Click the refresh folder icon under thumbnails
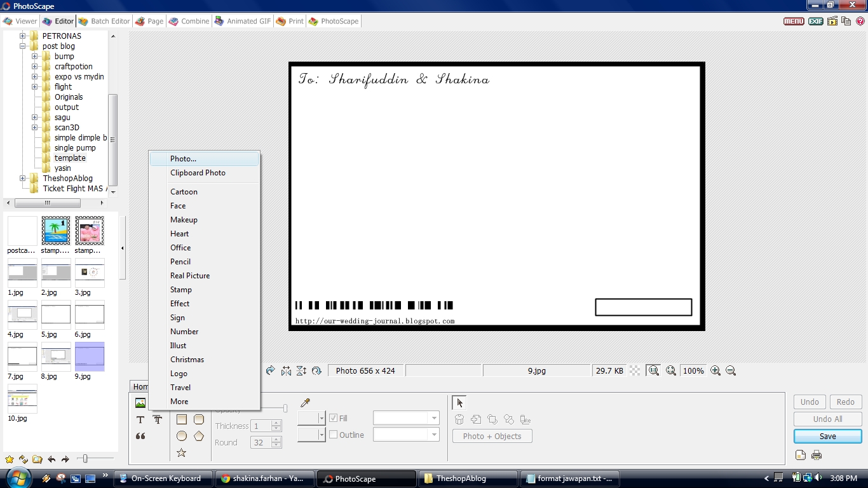 [x=24, y=459]
